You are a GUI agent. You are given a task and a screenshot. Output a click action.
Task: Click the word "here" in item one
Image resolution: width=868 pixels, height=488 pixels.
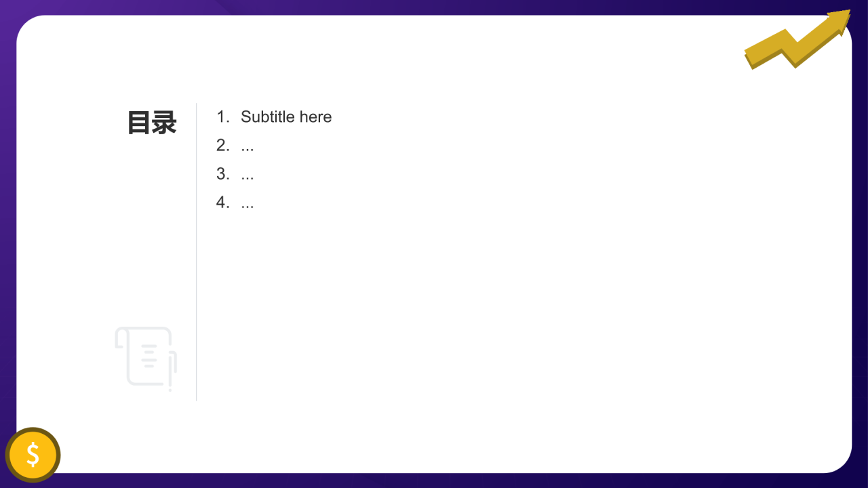315,117
